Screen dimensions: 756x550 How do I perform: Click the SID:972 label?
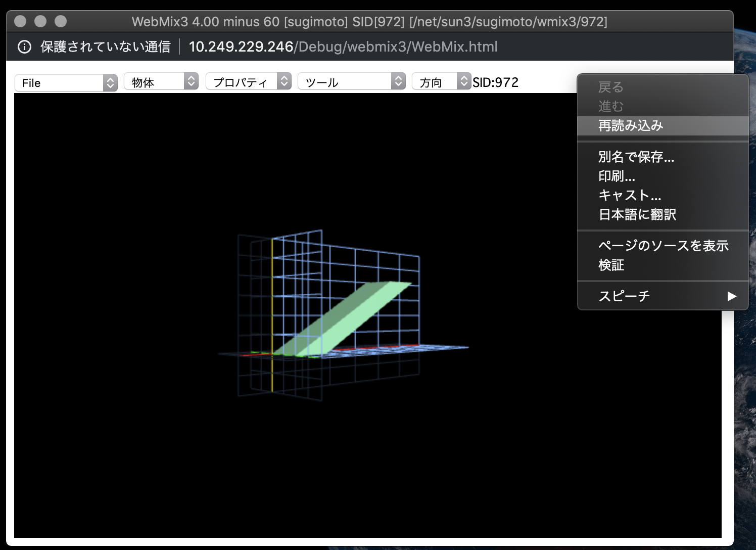(495, 82)
